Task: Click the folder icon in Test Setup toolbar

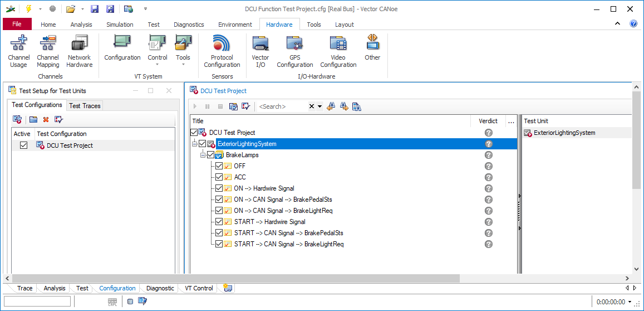Action: click(x=33, y=119)
